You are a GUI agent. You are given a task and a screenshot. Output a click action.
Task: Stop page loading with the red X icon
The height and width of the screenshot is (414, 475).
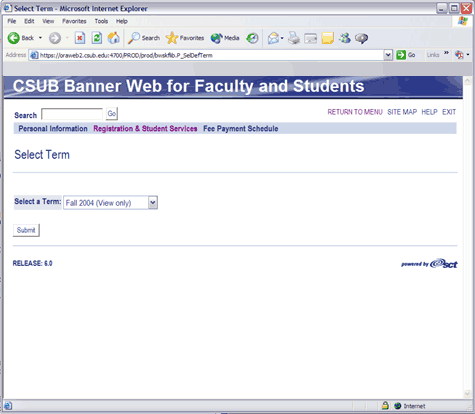pos(80,38)
